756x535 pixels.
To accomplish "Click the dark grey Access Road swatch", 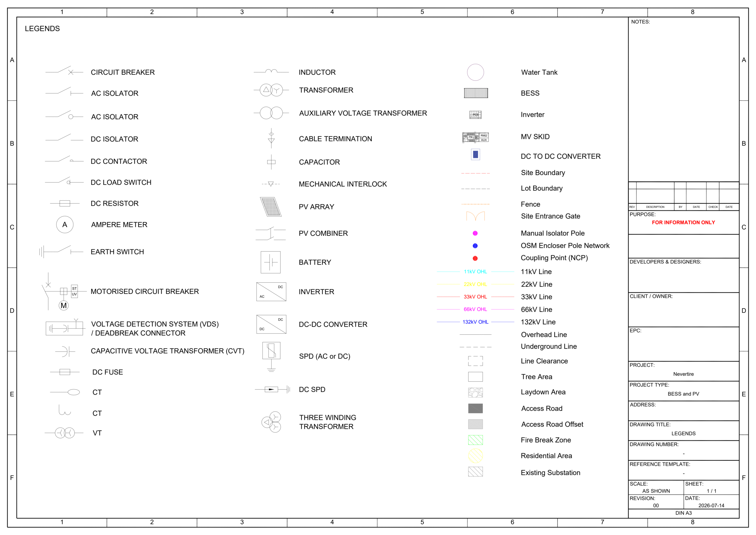I will pyautogui.click(x=475, y=408).
